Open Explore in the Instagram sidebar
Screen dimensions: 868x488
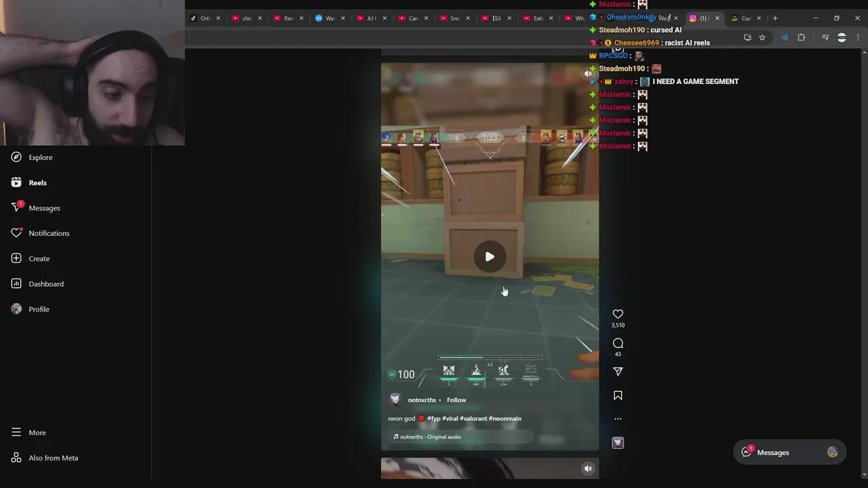click(x=32, y=157)
